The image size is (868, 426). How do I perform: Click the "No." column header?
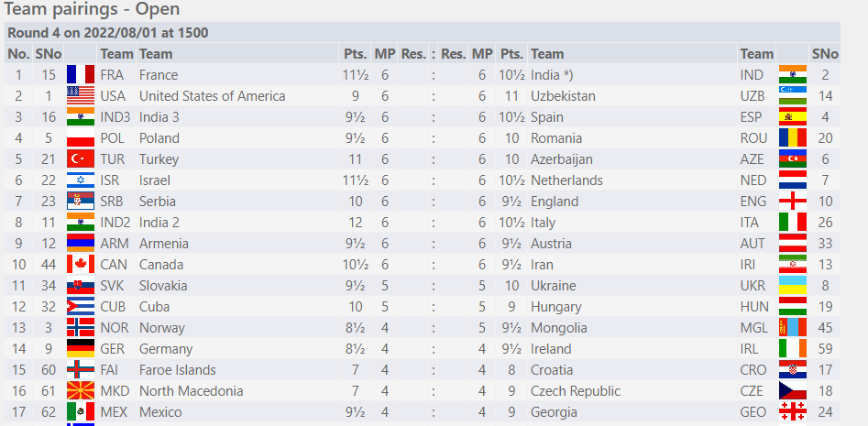[18, 54]
